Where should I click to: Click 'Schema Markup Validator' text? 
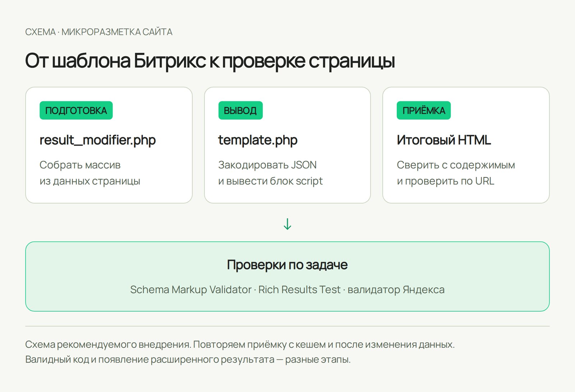[x=191, y=290]
